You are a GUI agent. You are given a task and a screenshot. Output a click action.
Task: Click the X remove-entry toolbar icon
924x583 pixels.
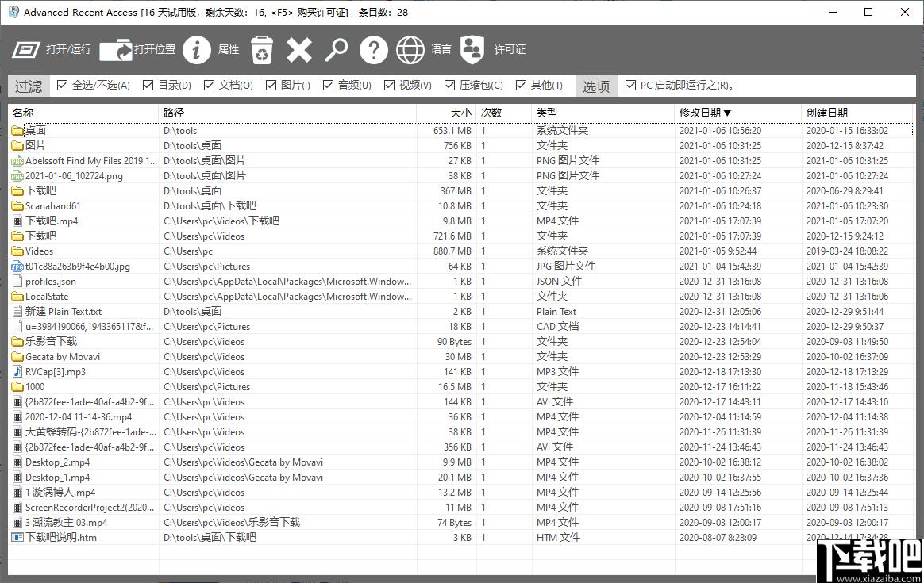point(299,50)
